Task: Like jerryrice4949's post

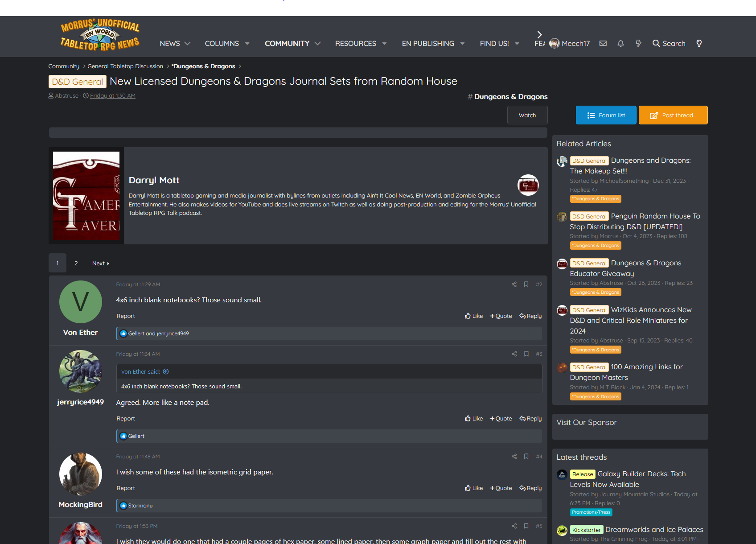Action: (x=474, y=419)
